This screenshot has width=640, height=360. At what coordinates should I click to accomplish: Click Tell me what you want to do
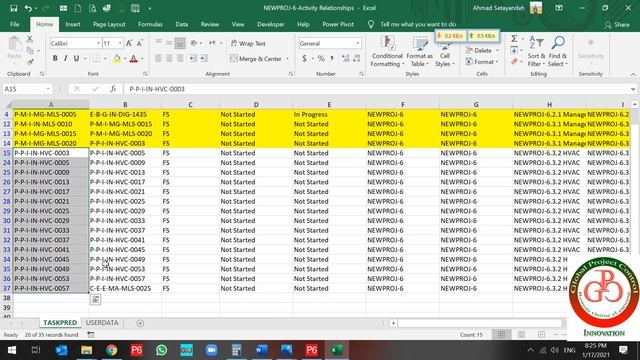[x=418, y=24]
